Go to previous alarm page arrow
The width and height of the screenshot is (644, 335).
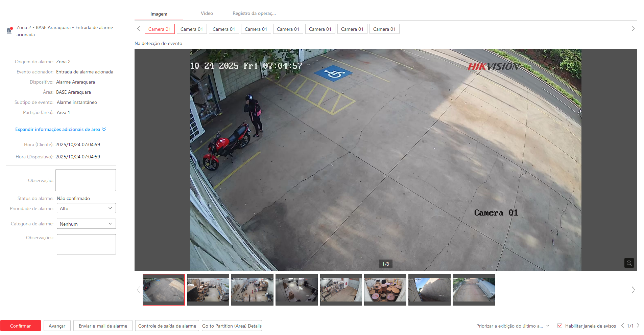coord(622,326)
